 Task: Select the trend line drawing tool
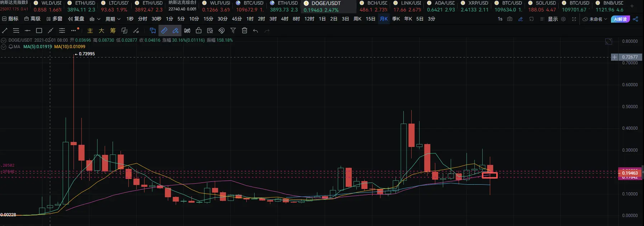pyautogui.click(x=5, y=31)
